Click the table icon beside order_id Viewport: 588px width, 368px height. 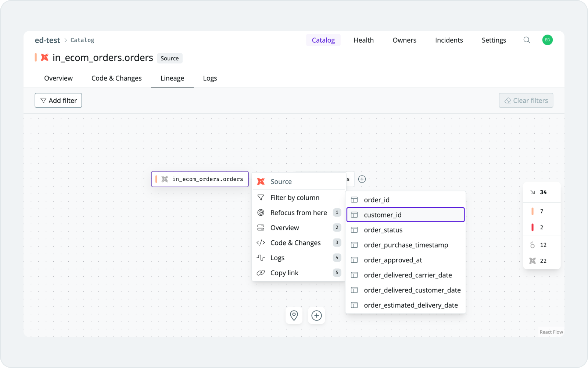tap(354, 200)
